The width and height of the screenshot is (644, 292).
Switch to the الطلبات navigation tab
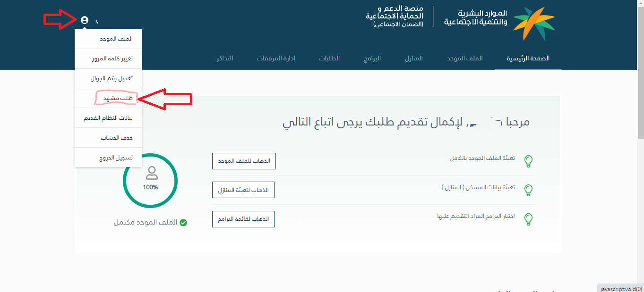329,58
